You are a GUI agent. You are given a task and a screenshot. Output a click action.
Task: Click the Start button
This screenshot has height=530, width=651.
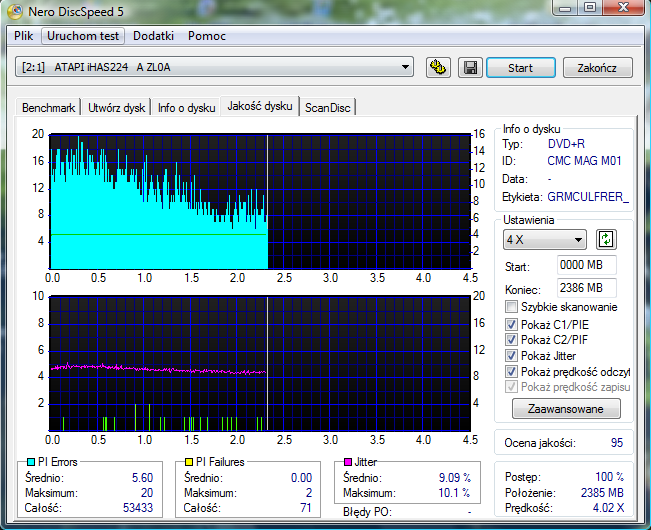pyautogui.click(x=521, y=68)
